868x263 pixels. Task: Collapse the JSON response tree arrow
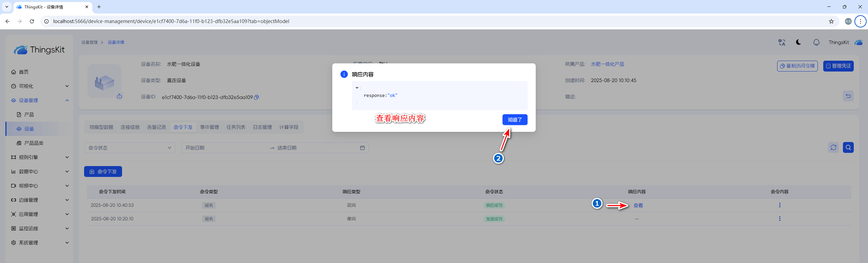click(357, 88)
